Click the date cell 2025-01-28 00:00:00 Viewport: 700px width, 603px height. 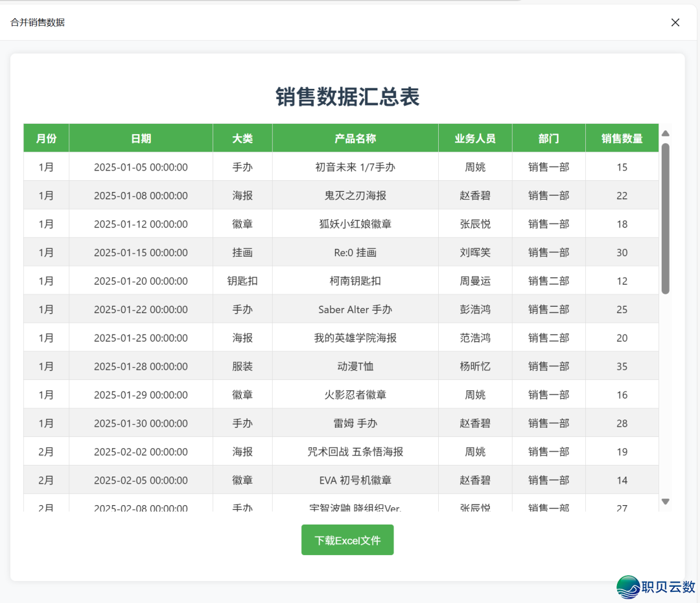(x=141, y=366)
